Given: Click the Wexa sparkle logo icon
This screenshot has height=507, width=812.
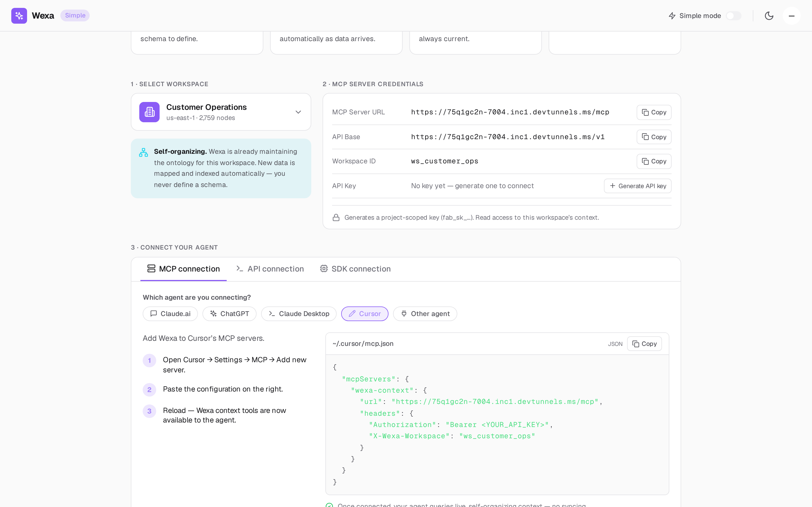Looking at the screenshot, I should [19, 16].
